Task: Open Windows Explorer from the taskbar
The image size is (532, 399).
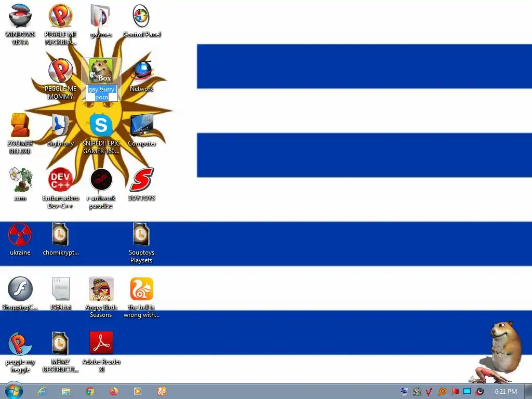Action: click(66, 391)
